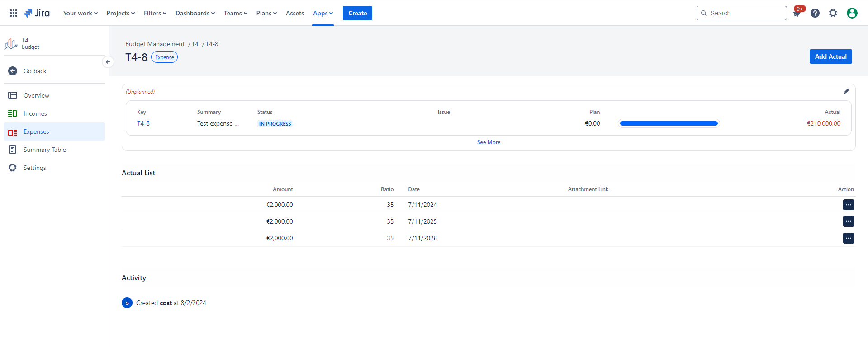Click the Attachment Link column header

coord(588,189)
